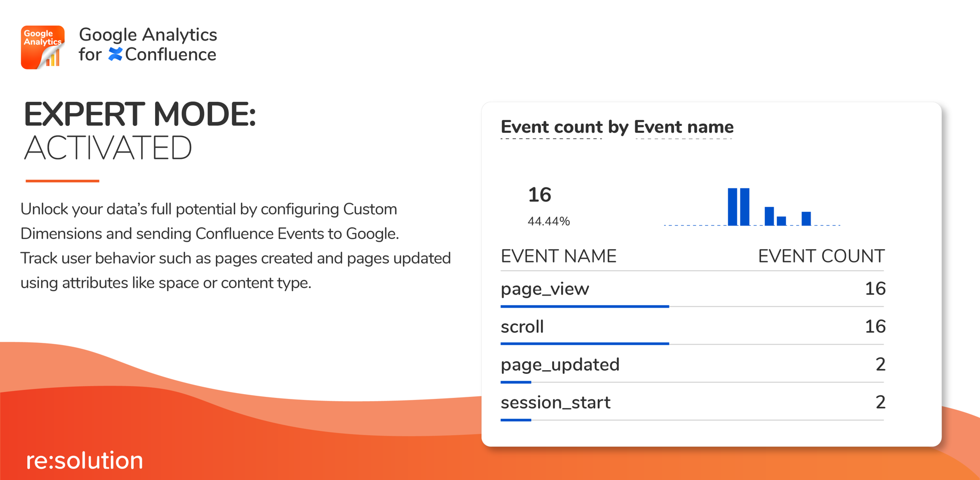Click the Confluence logo icon
The image size is (980, 480).
(115, 54)
